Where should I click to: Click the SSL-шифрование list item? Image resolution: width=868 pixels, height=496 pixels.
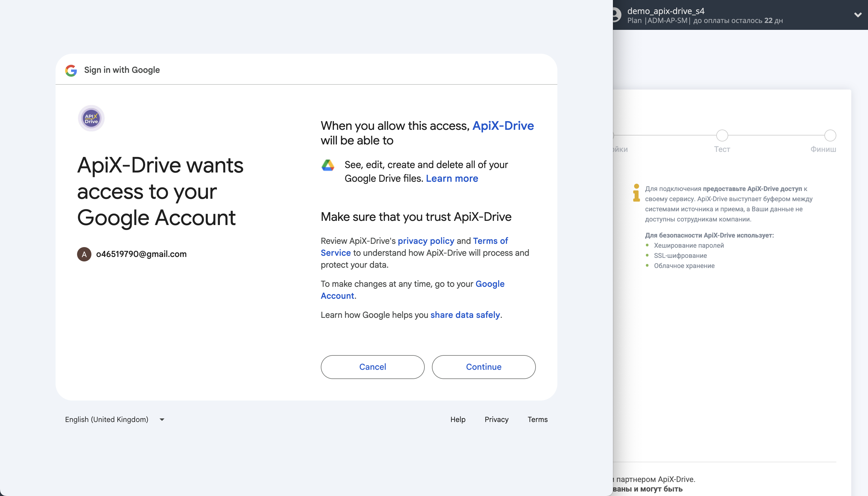pyautogui.click(x=680, y=255)
